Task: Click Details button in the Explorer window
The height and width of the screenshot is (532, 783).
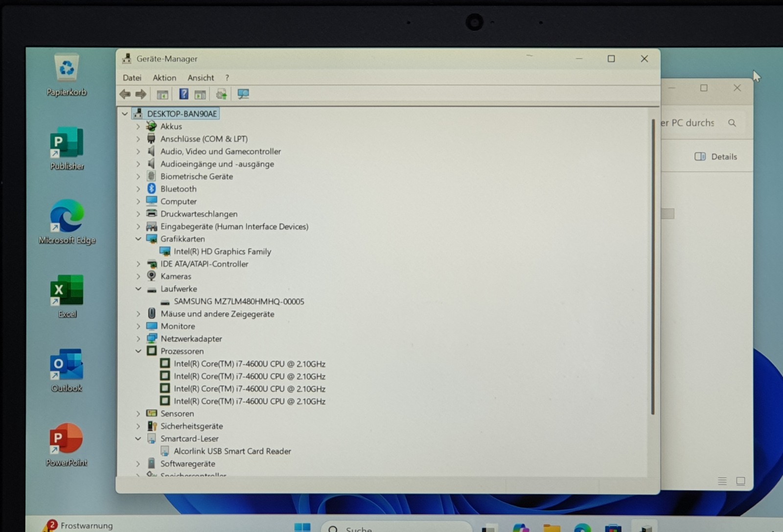Action: click(x=715, y=157)
